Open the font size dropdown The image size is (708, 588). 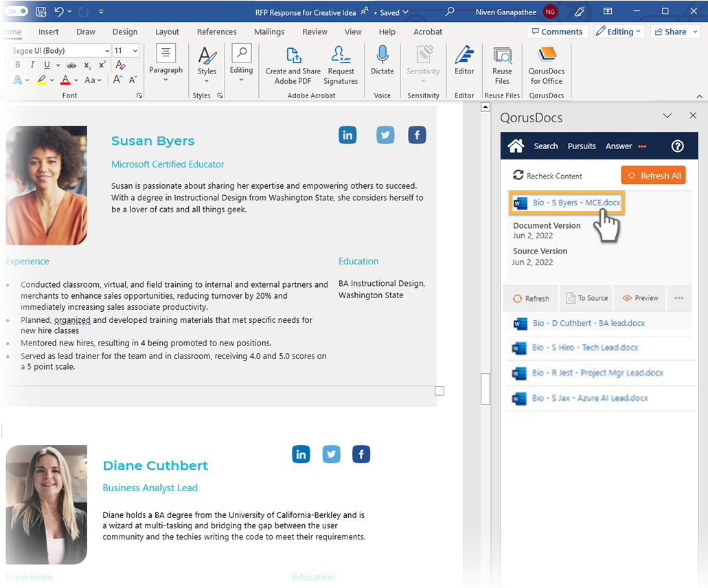pos(135,51)
